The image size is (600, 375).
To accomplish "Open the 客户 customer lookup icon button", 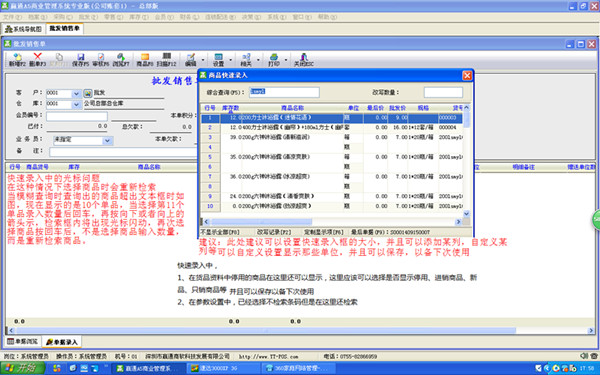I will pyautogui.click(x=88, y=93).
